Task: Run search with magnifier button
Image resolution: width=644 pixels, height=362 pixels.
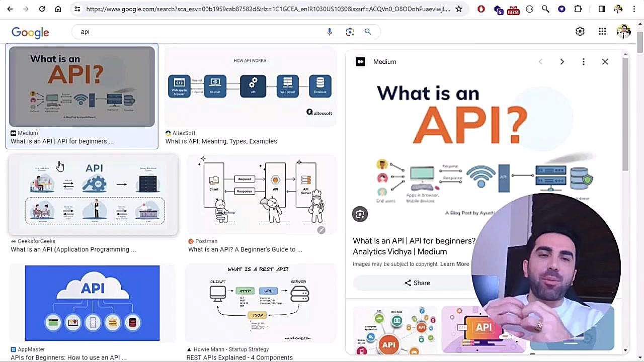Action: [368, 32]
